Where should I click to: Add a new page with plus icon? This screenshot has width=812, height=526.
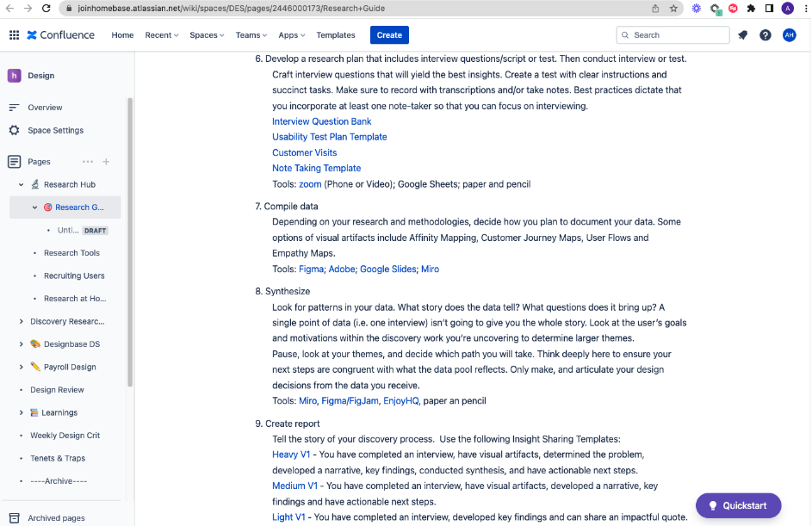tap(106, 162)
